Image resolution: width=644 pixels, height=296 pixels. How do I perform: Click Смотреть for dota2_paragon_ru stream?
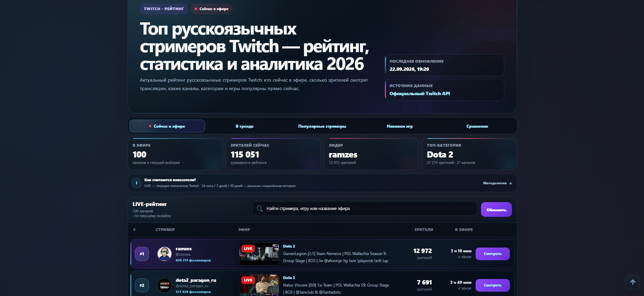[492, 286]
